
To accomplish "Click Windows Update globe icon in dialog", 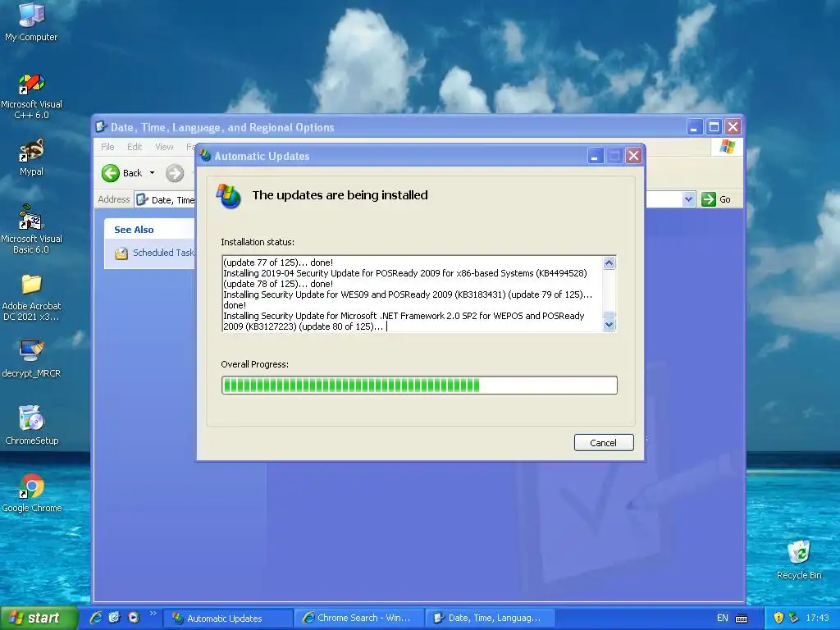I will pyautogui.click(x=229, y=196).
